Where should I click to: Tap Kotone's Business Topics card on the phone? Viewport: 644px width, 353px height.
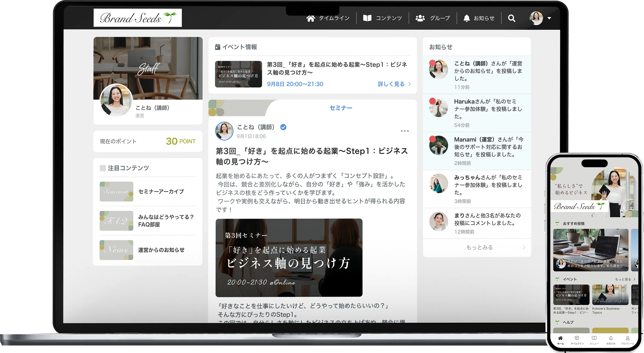point(610,299)
